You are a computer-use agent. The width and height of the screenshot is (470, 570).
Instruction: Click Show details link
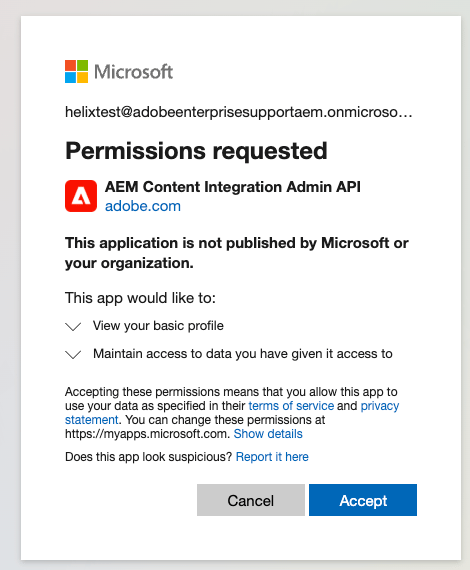(268, 434)
